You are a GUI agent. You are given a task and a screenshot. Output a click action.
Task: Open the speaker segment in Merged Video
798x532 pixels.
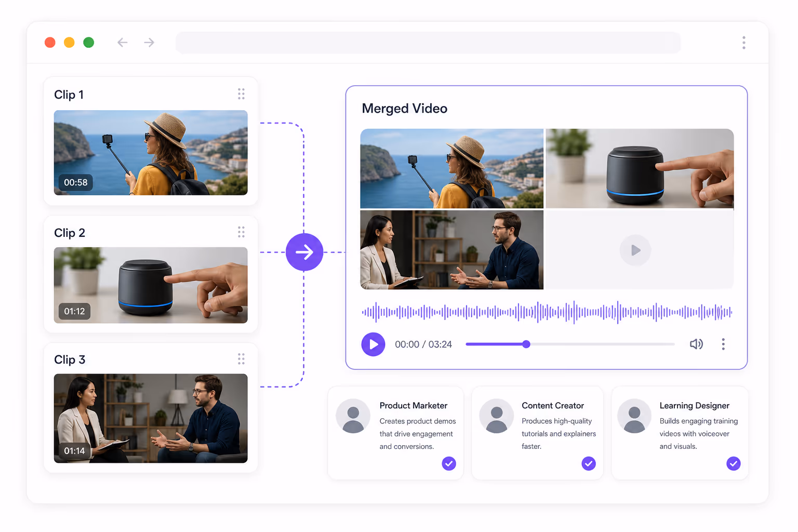(x=640, y=168)
